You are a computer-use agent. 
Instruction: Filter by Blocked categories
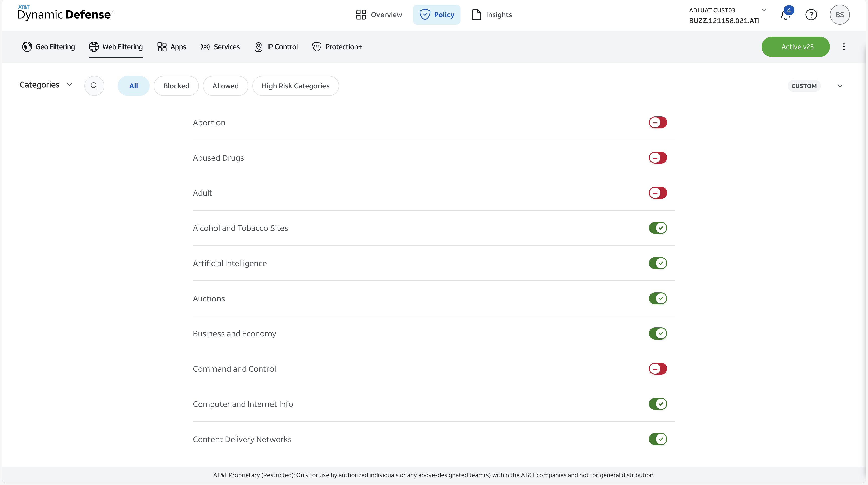tap(176, 86)
